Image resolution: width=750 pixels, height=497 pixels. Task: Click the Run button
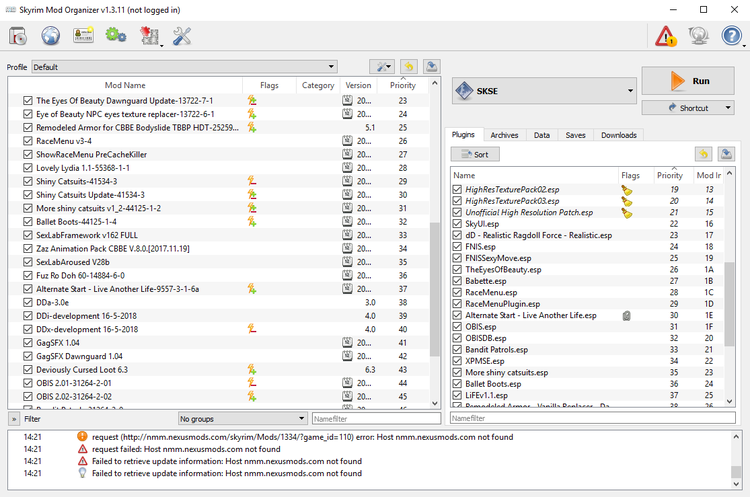pos(688,81)
